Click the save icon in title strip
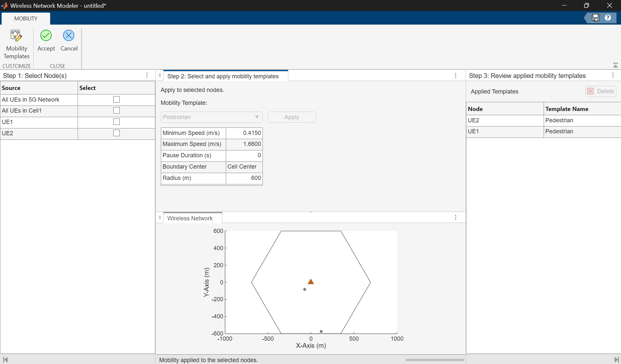Image resolution: width=621 pixels, height=364 pixels. pyautogui.click(x=595, y=18)
